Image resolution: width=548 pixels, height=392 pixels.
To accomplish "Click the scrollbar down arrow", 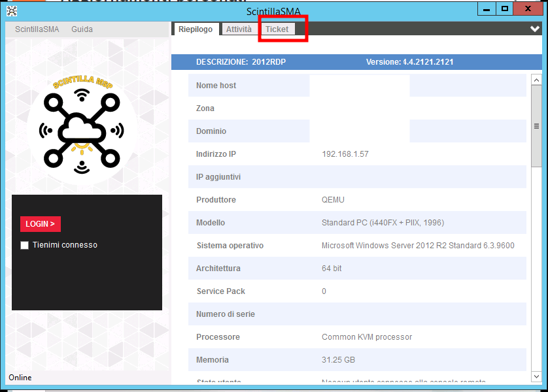I will (x=536, y=377).
